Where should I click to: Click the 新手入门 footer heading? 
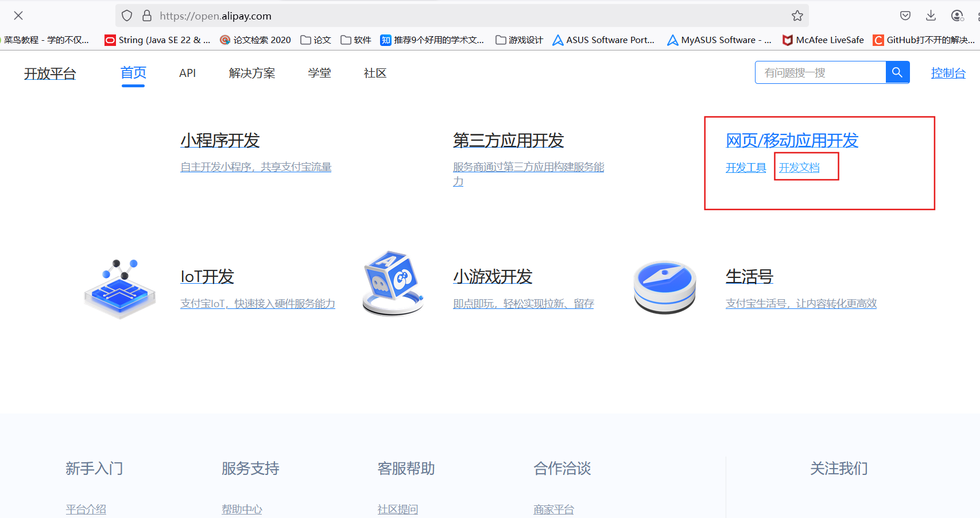click(x=94, y=469)
